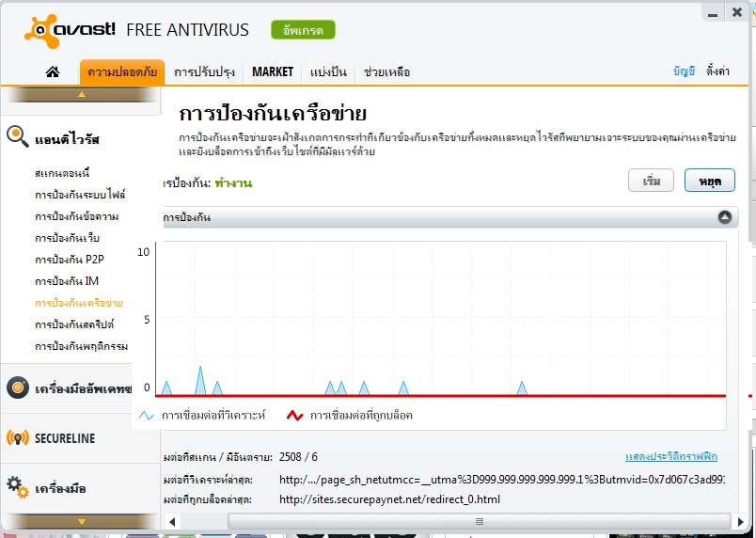Click the horizontal scrollbar thumb
Screen dimensions: 756x538
(480, 521)
